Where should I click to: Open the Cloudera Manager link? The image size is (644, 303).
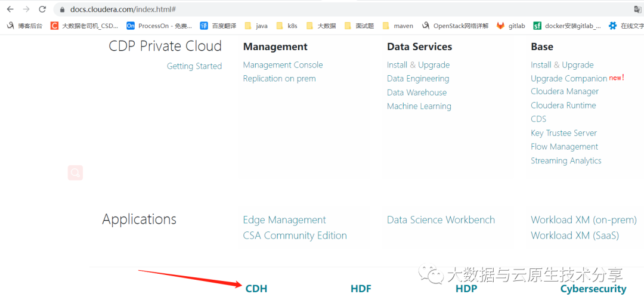point(565,91)
